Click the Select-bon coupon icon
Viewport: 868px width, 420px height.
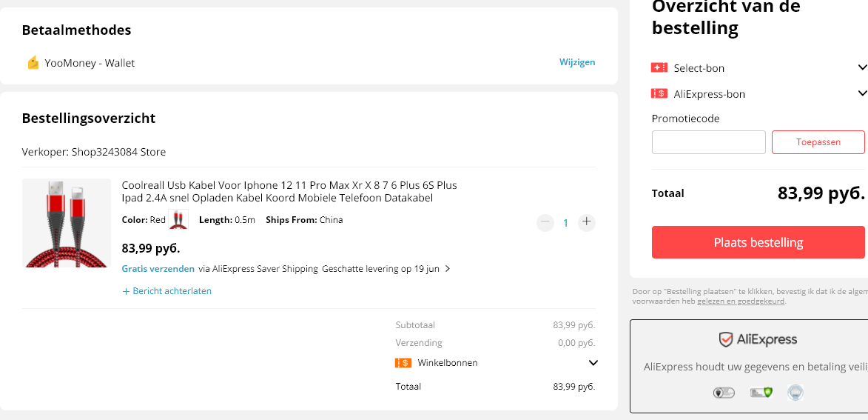(659, 67)
